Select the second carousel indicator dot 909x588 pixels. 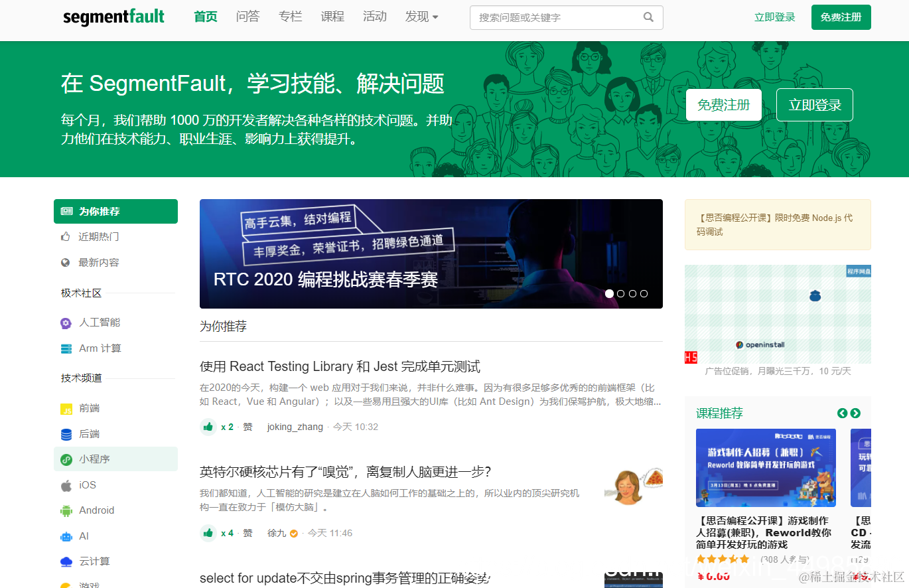coord(620,293)
